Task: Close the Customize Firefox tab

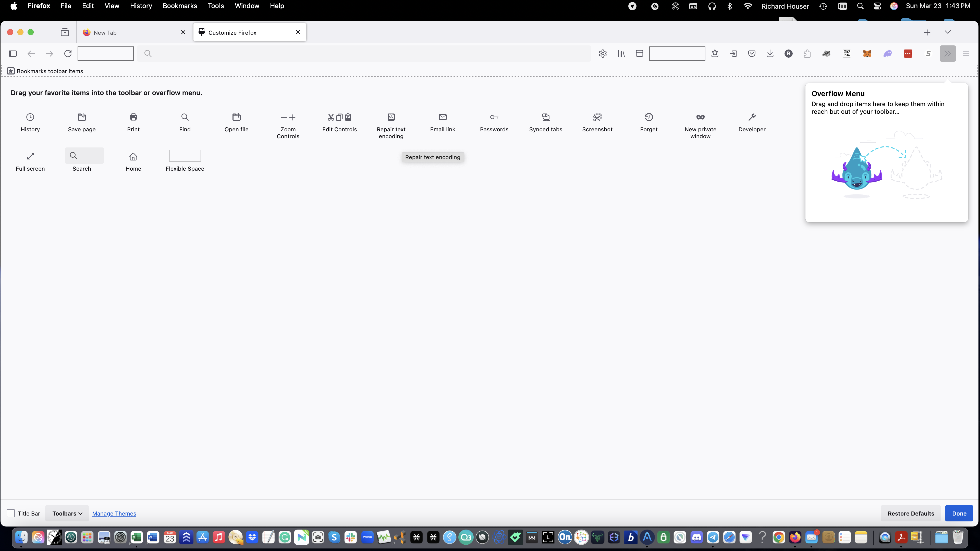Action: [x=298, y=32]
